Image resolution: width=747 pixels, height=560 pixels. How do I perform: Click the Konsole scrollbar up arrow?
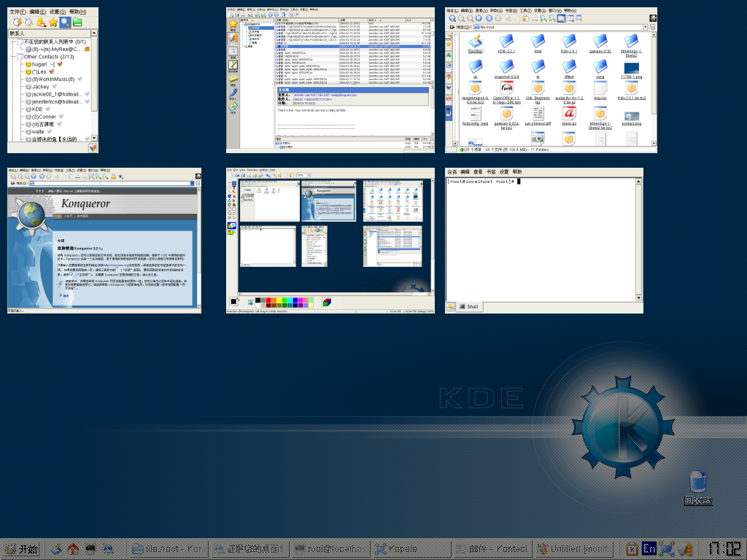click(639, 182)
